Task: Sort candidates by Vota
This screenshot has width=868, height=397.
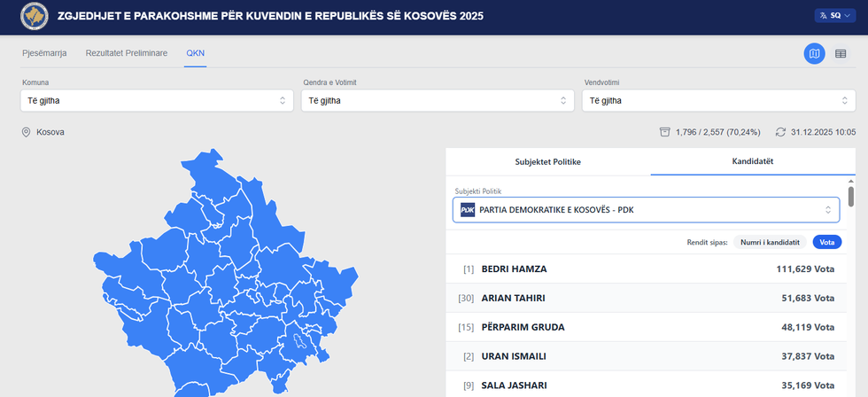Action: (x=826, y=242)
